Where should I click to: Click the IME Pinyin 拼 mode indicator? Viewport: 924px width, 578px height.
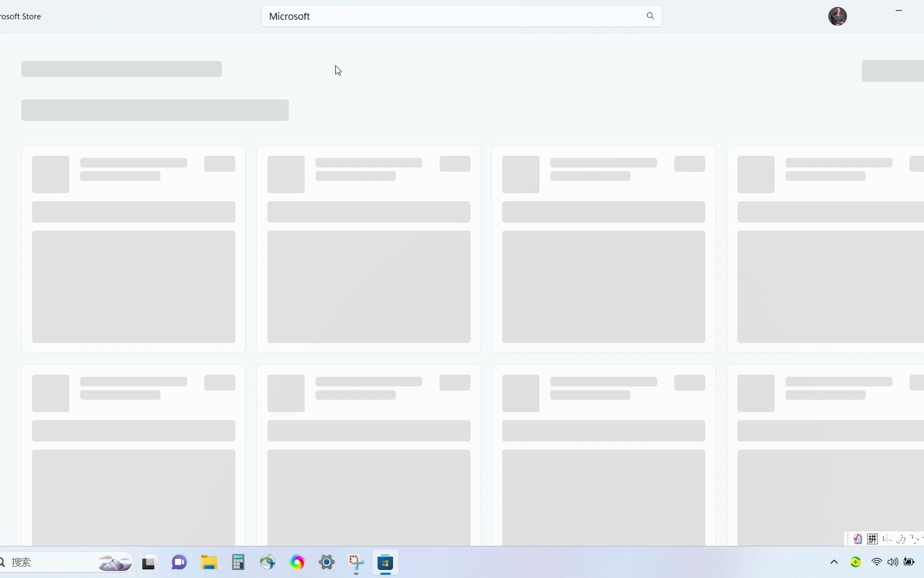pyautogui.click(x=872, y=539)
